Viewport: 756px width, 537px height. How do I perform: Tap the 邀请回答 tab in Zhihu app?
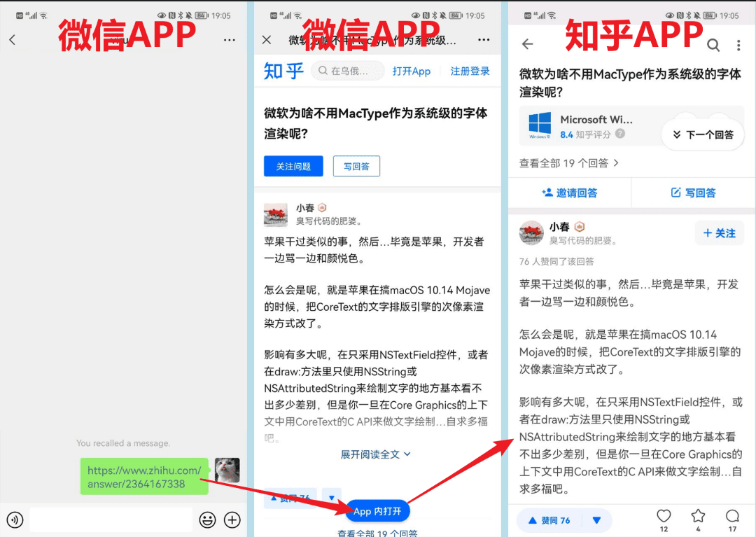click(x=569, y=193)
